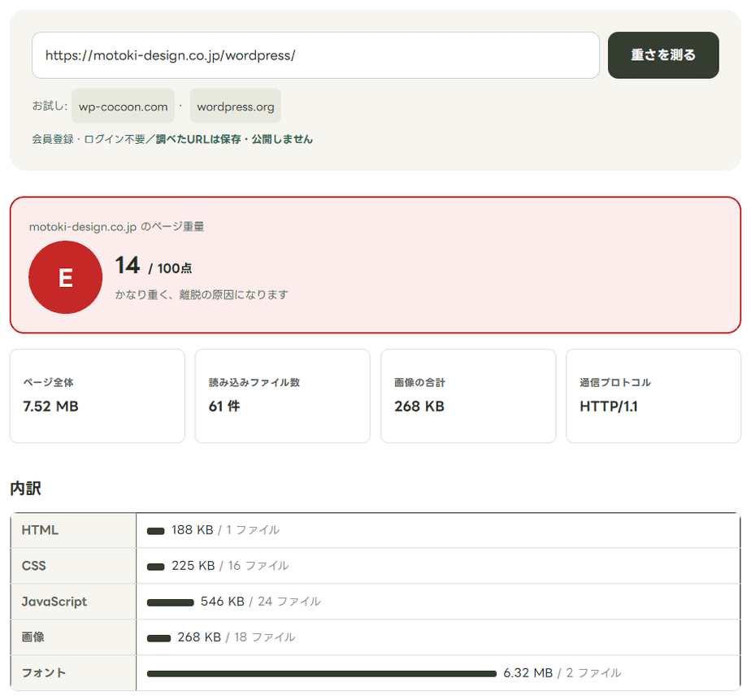Click the 14 / 100点 score
Viewport: 751px width, 700px height.
pos(154,266)
